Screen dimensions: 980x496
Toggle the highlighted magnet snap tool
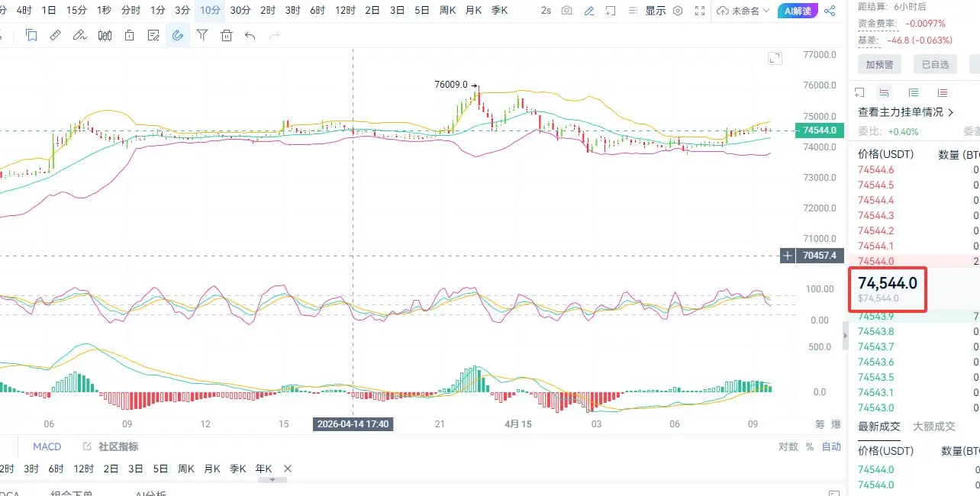178,35
